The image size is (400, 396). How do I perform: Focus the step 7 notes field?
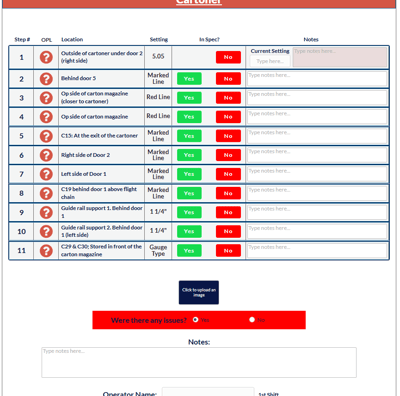point(317,174)
